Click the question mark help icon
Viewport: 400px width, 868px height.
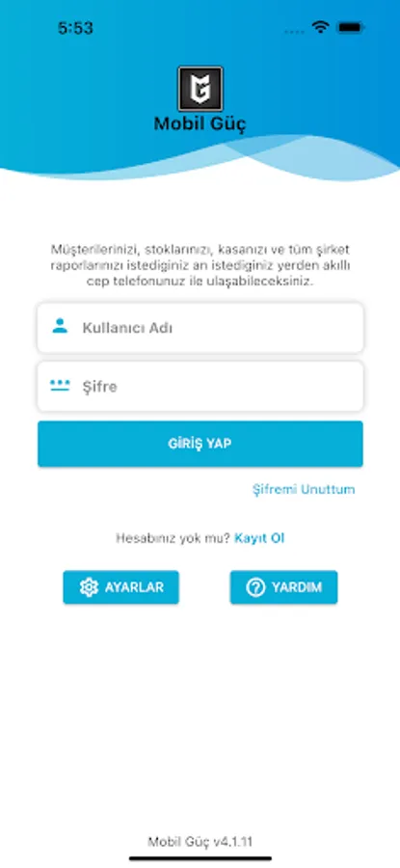pos(255,587)
